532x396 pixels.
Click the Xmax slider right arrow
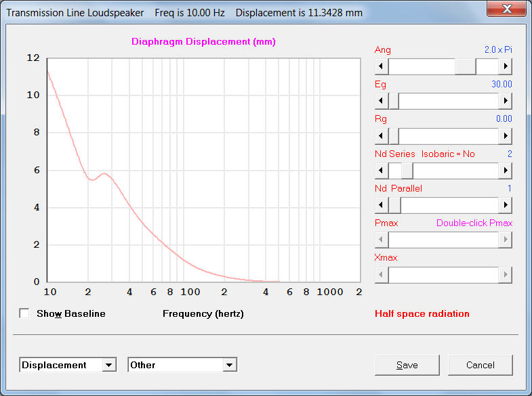[x=505, y=274]
